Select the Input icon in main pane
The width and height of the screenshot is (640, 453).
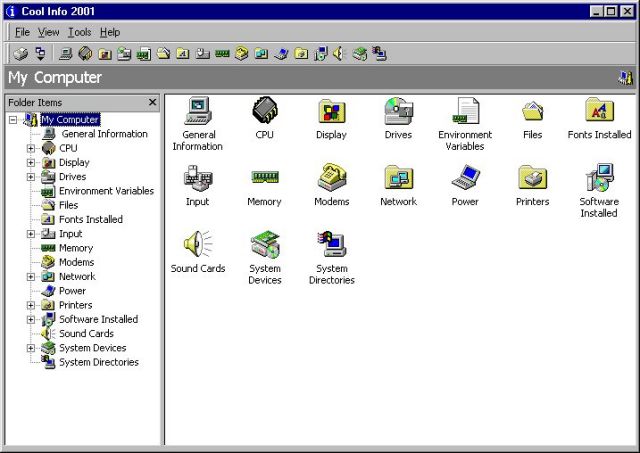(198, 178)
